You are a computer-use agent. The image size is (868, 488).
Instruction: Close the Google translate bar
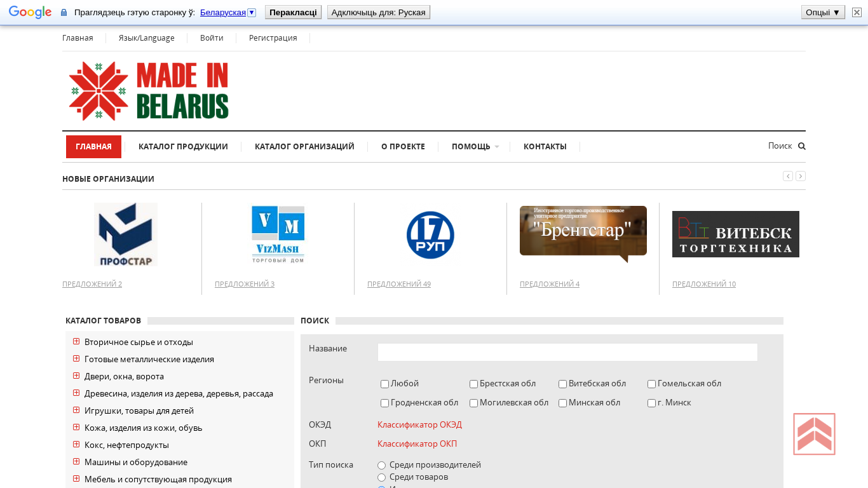[857, 12]
